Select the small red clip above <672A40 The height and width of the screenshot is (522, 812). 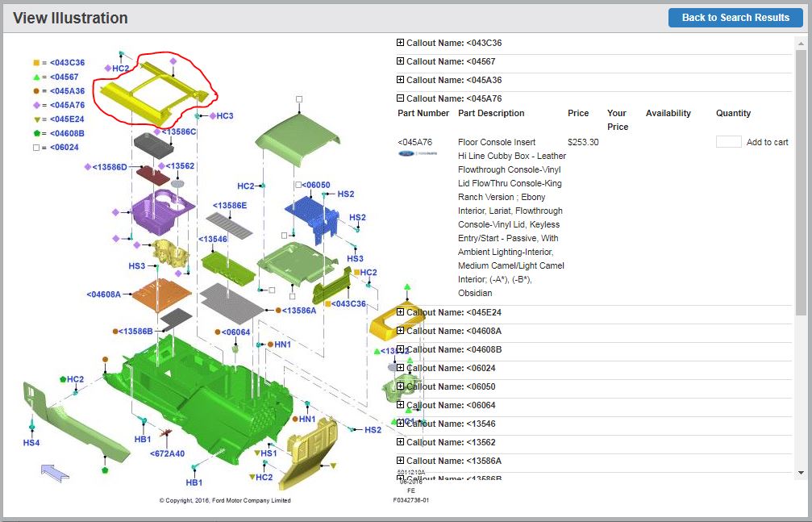coord(167,433)
